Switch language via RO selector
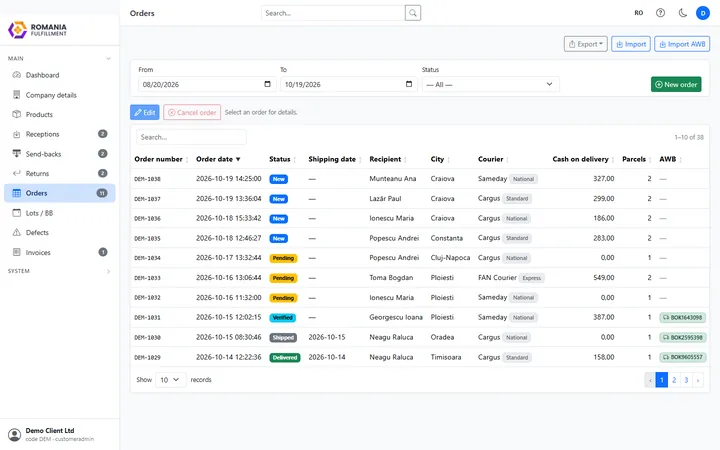This screenshot has height=450, width=720. pyautogui.click(x=639, y=13)
